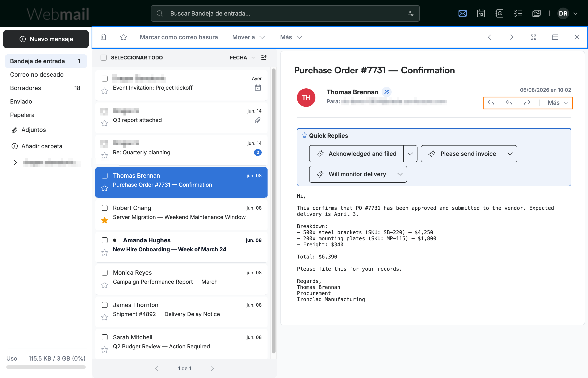Screen dimensions: 588x378
Task: Go to previous page in message list
Action: 157,368
